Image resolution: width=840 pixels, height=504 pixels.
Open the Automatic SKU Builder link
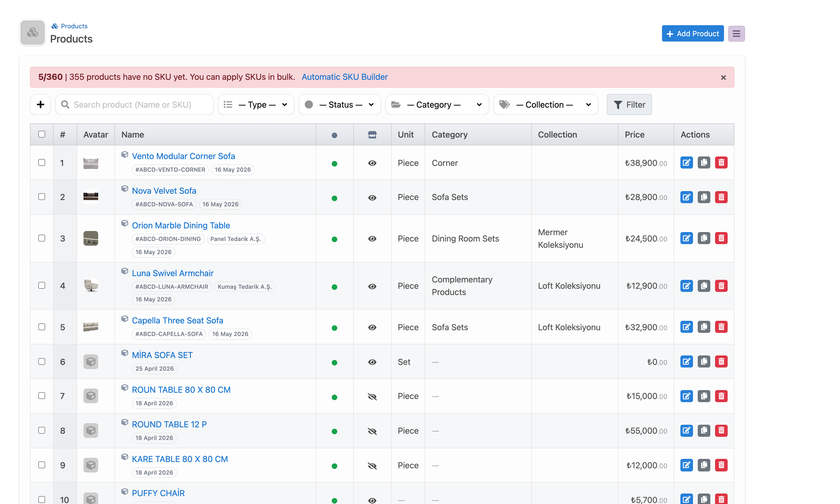tap(344, 77)
